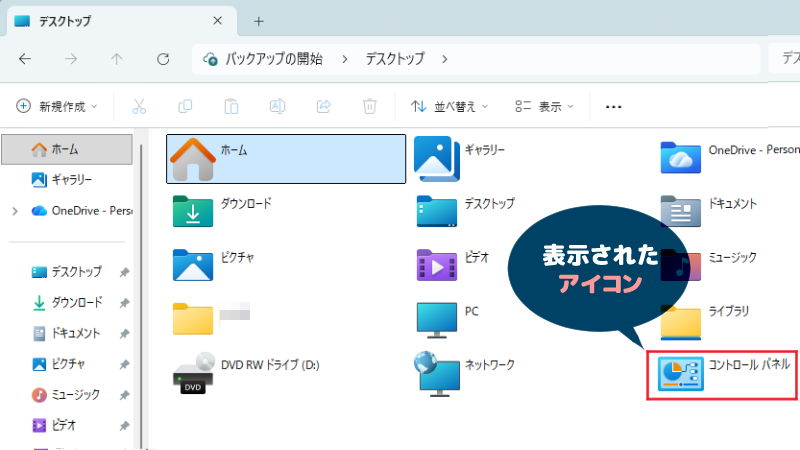Open the ネットワーク item
This screenshot has height=450, width=800.
pyautogui.click(x=464, y=373)
